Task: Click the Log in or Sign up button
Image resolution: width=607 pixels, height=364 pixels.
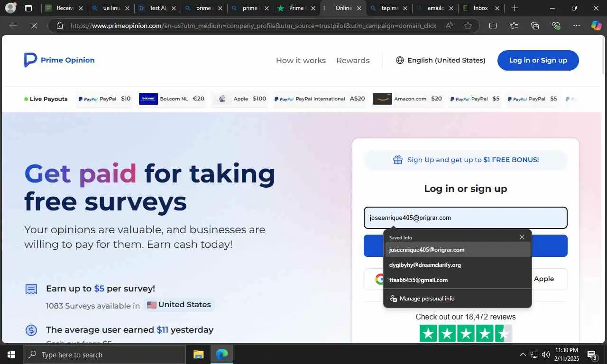Action: [538, 60]
